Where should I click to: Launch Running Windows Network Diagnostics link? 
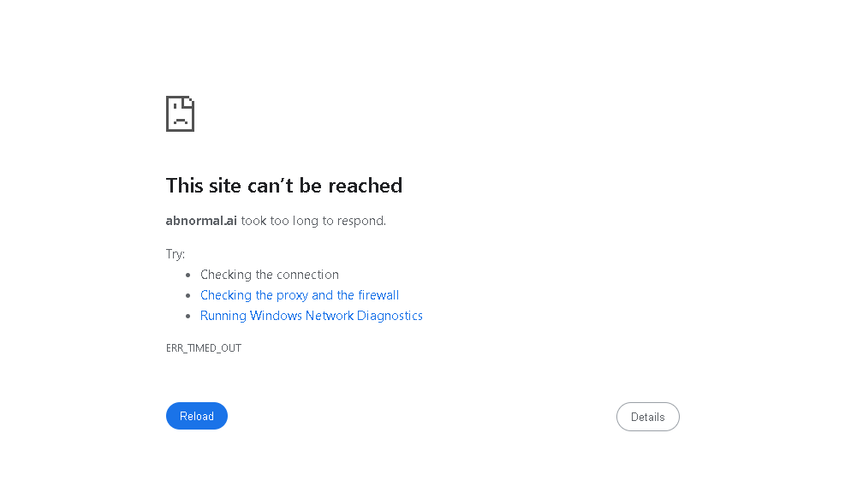[x=311, y=316]
